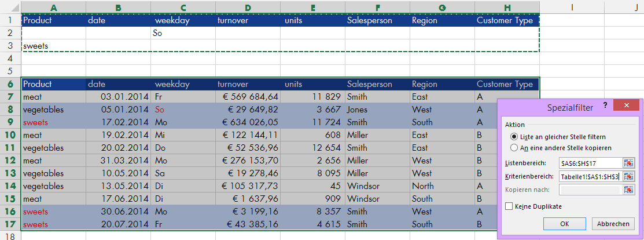Select 'Liste an gleicher Stelle filtern' option
This screenshot has width=644, height=240.
click(x=514, y=137)
